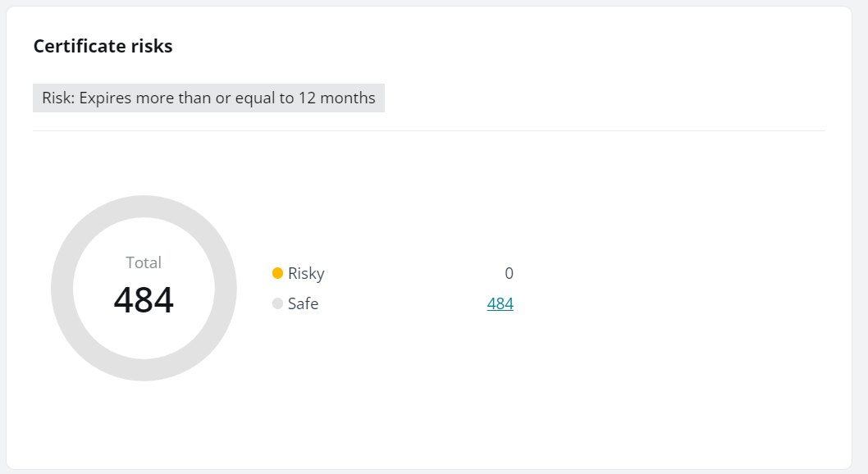Screen dimensions: 868x474
Task: Click the left side of the donut ring
Action: (62, 289)
